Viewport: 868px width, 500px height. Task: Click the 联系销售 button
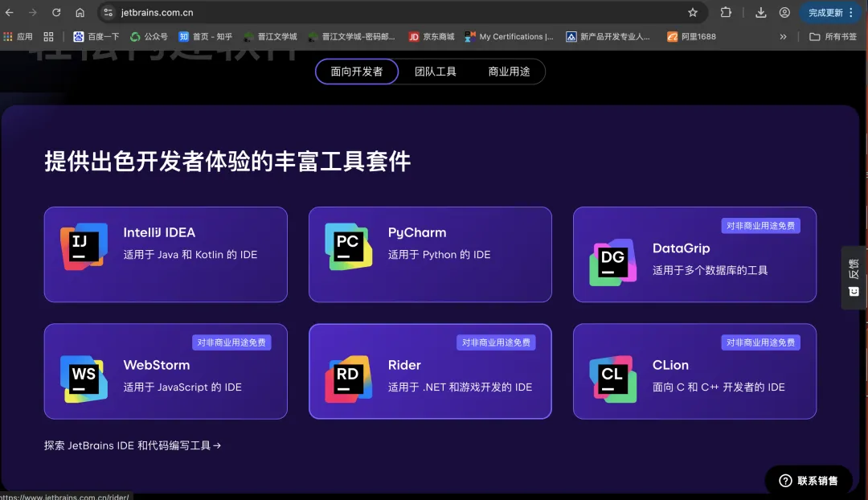pyautogui.click(x=809, y=481)
